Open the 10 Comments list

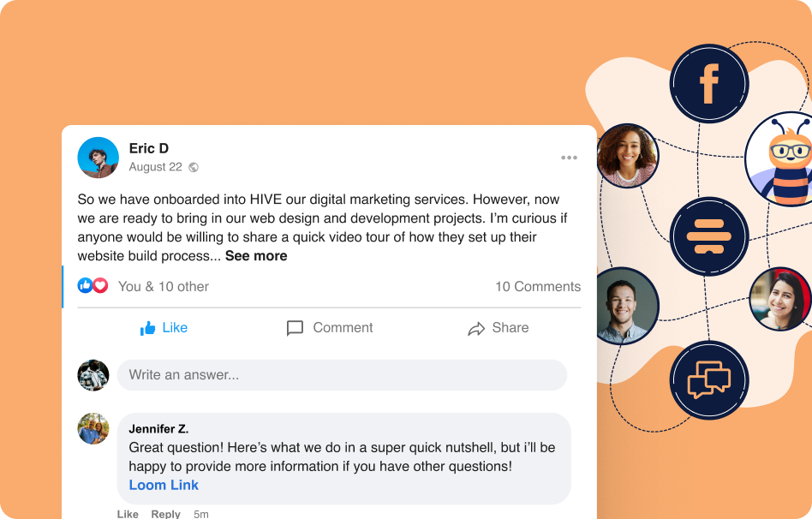click(538, 286)
